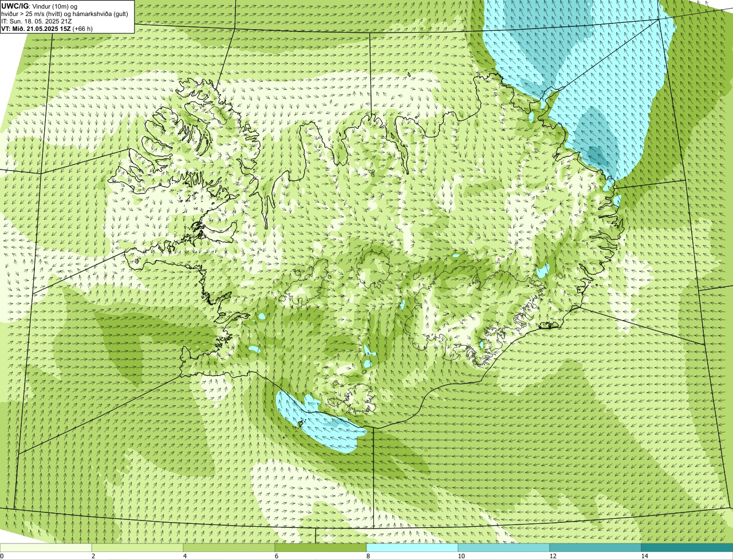The height and width of the screenshot is (560, 733).
Task: Click the line mentioning 'hámarkshviða (gult)'
Action: (65, 13)
